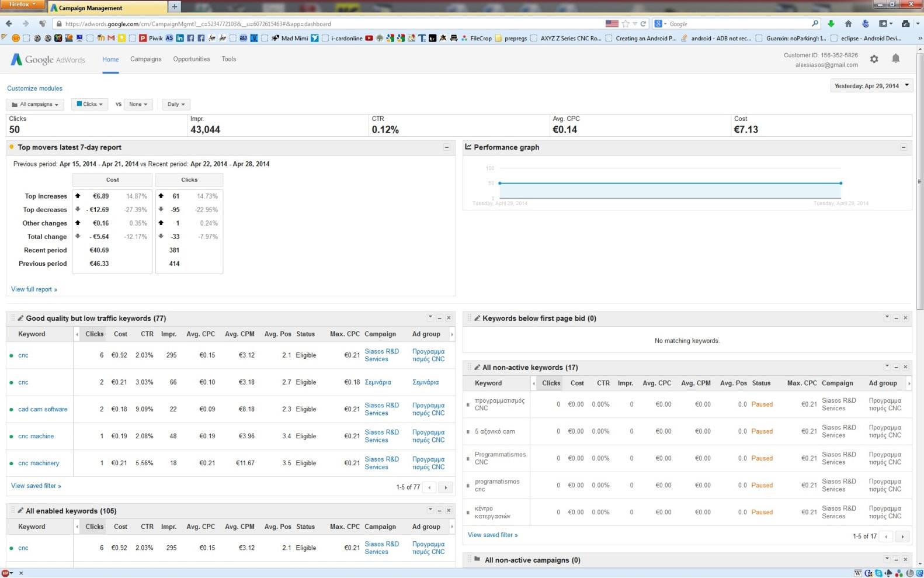Click Customize modules link
Viewport: 924px width, 578px height.
tap(34, 88)
